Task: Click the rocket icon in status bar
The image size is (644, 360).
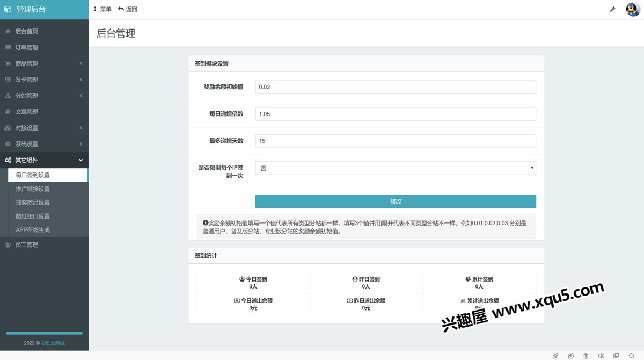Action: (x=555, y=356)
